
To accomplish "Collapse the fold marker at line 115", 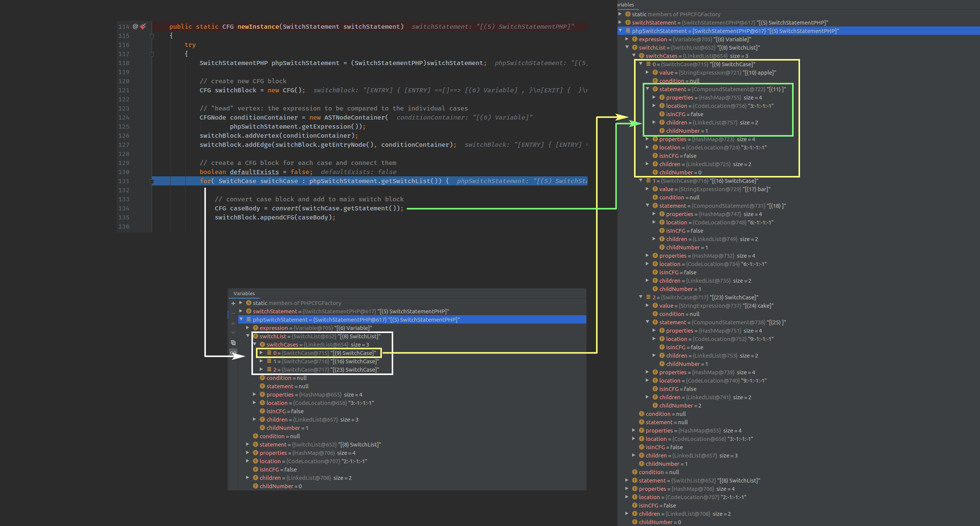I will click(152, 36).
